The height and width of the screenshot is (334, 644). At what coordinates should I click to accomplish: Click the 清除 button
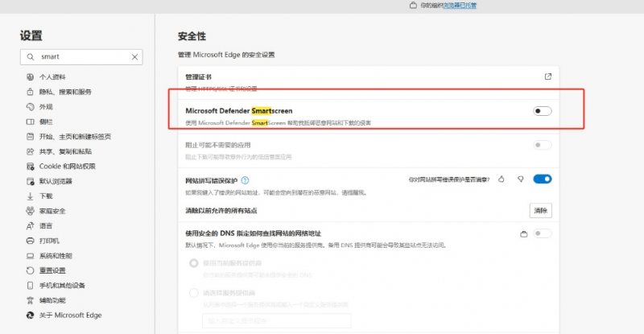click(540, 210)
